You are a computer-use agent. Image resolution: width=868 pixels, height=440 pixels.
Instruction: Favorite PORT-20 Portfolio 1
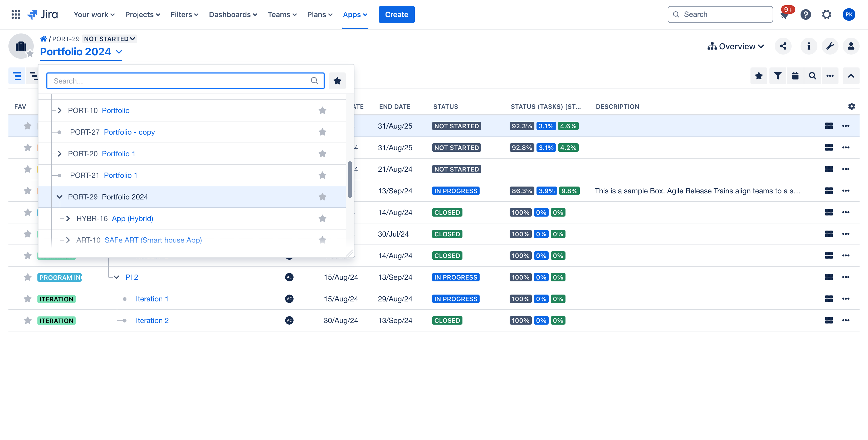click(322, 154)
